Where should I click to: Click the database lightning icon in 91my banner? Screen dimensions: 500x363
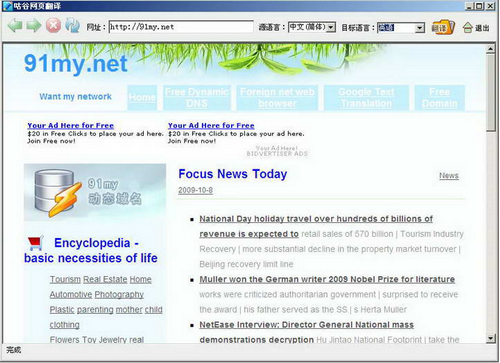click(57, 193)
